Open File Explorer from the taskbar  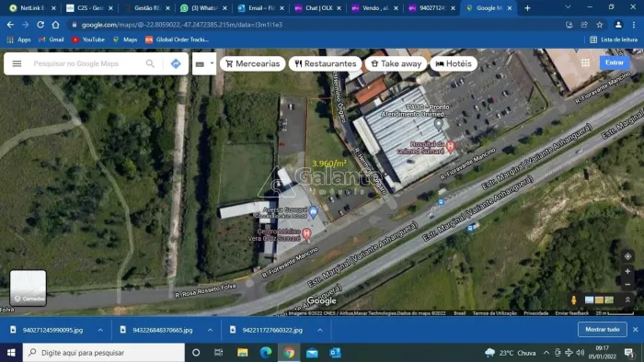pyautogui.click(x=242, y=353)
